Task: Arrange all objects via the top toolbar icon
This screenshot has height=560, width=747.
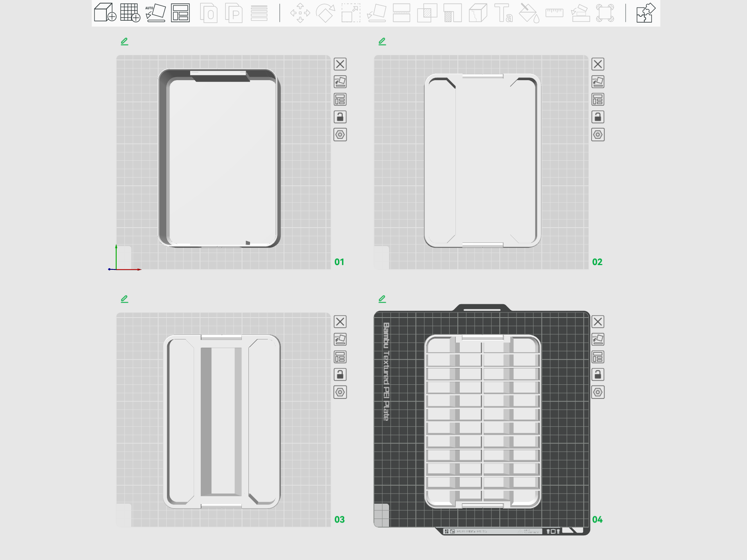Action: point(180,13)
